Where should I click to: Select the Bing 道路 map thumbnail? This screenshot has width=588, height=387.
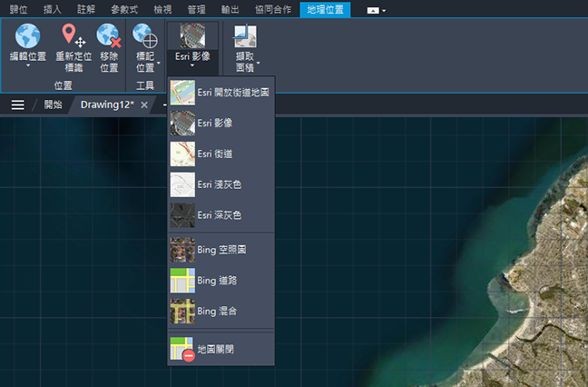click(x=182, y=281)
